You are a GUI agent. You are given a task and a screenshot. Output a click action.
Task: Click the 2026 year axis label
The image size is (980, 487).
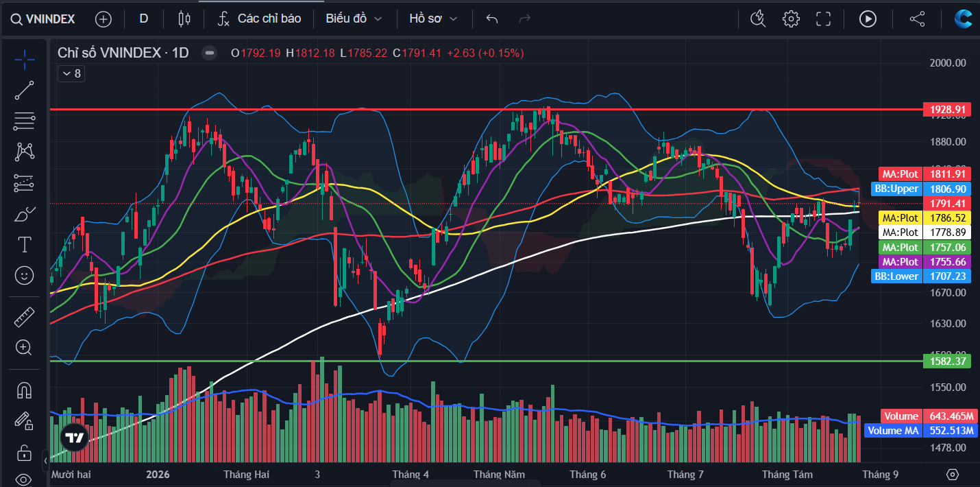[x=158, y=475]
